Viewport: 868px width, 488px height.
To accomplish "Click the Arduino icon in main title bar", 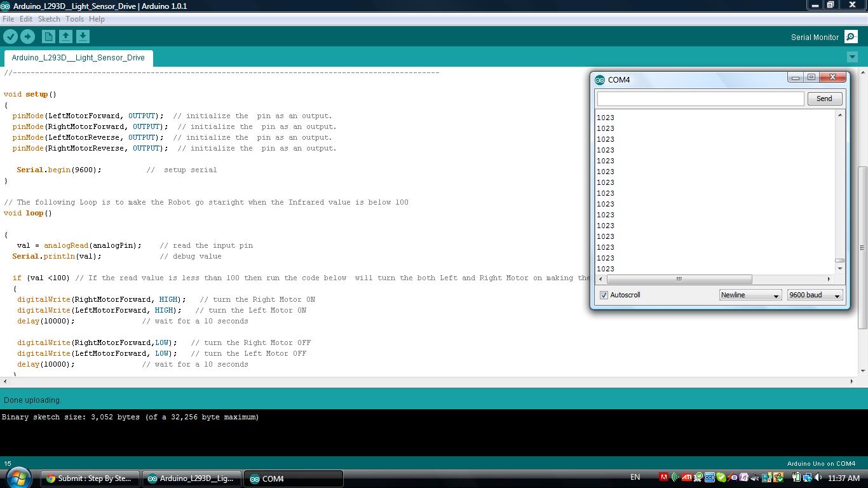I will click(x=6, y=6).
